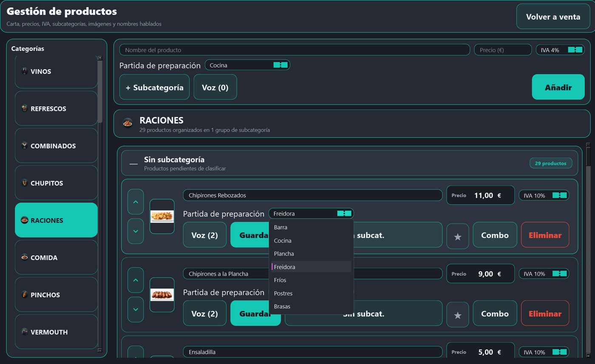Click the product list scrollbar thumb
The width and height of the screenshot is (595, 364).
click(588, 157)
